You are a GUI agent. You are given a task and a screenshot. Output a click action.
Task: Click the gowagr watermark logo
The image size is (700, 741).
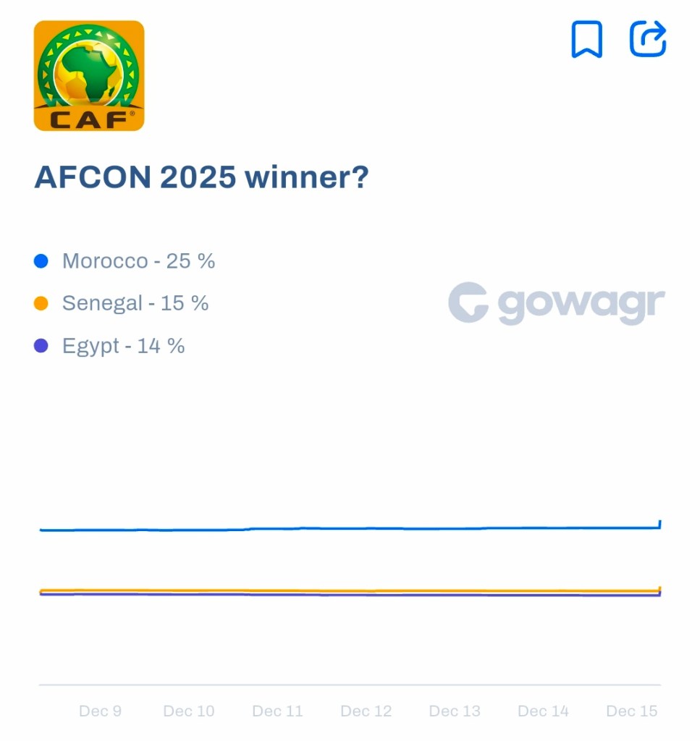pos(556,303)
